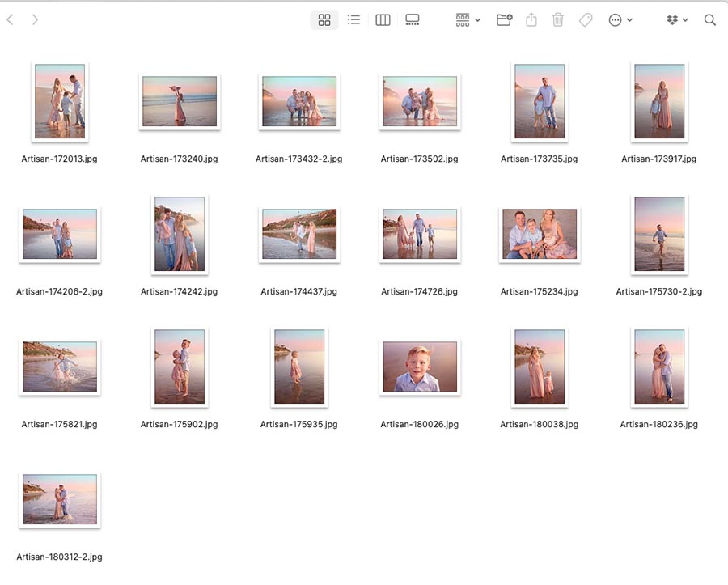Switch to list view

click(x=353, y=19)
